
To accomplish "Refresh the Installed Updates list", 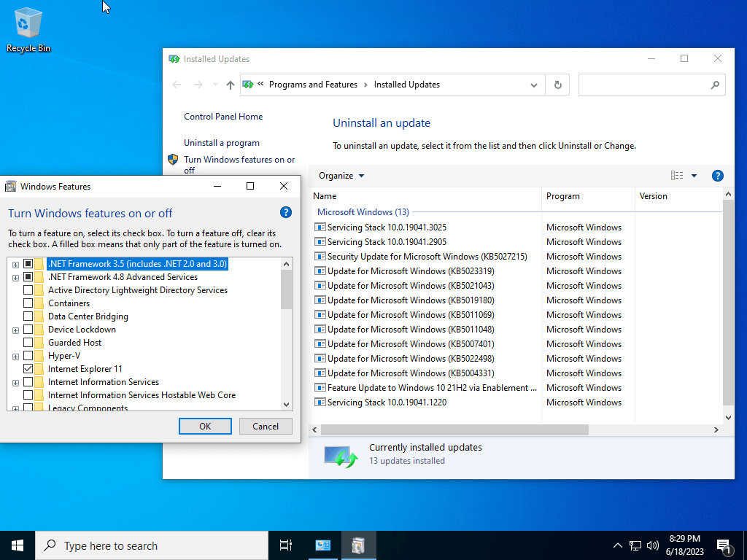I will coord(557,85).
